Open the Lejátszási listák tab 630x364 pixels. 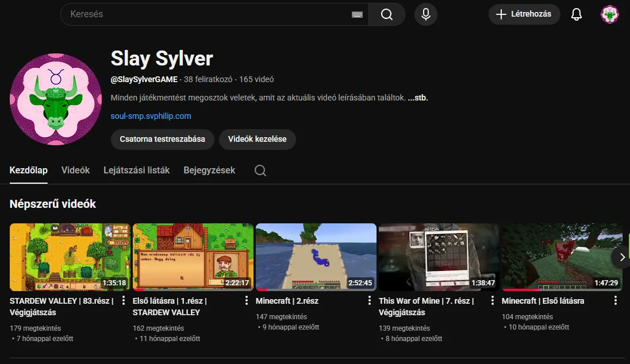click(x=137, y=170)
